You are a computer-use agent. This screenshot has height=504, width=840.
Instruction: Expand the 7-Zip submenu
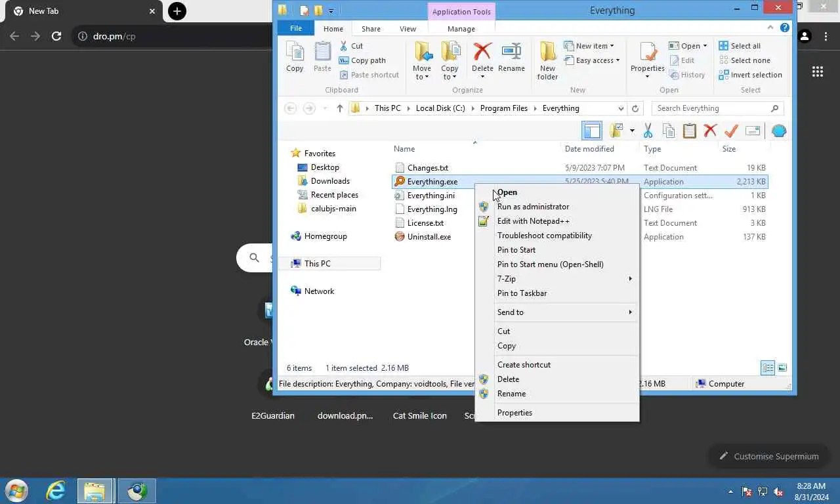(556, 279)
